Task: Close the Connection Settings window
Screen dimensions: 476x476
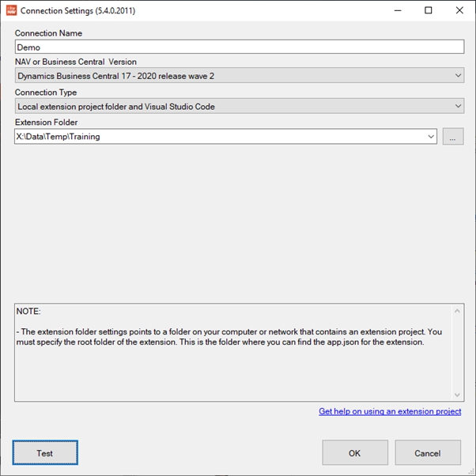Action: click(459, 10)
